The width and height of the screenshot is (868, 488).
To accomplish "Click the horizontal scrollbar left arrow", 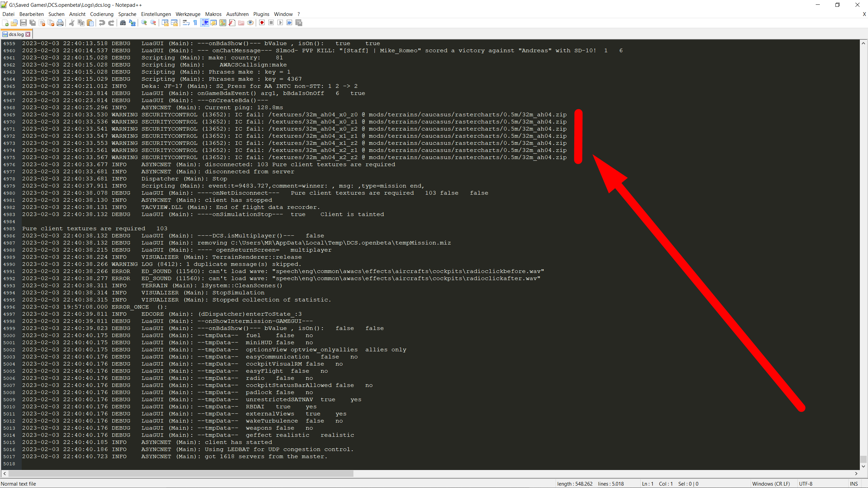I will point(4,473).
